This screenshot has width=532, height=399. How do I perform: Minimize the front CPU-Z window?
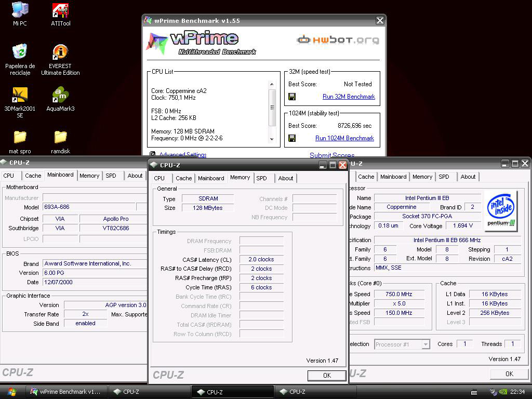(x=323, y=165)
